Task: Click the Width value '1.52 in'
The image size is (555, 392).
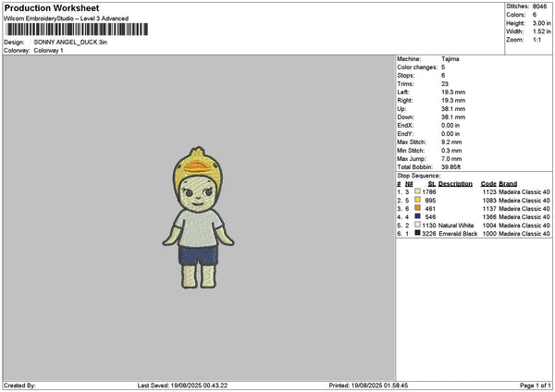Action: tap(541, 31)
